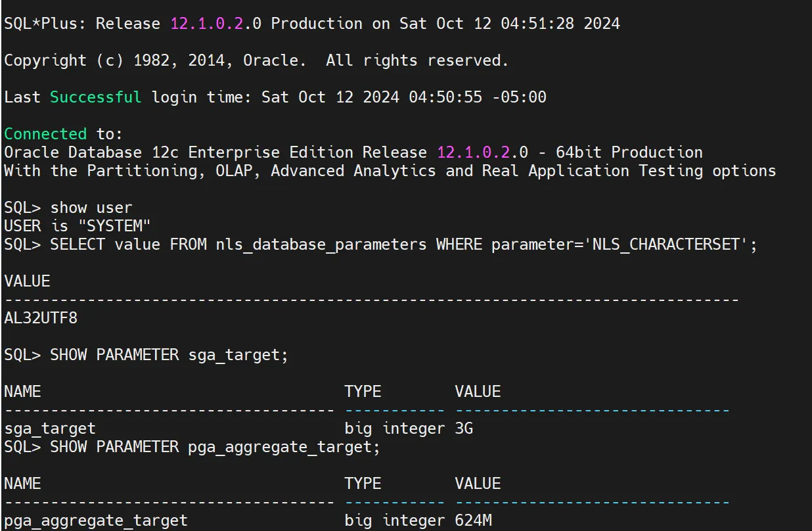Click "big integer" in the sga_target row
812x531 pixels.
(x=394, y=428)
